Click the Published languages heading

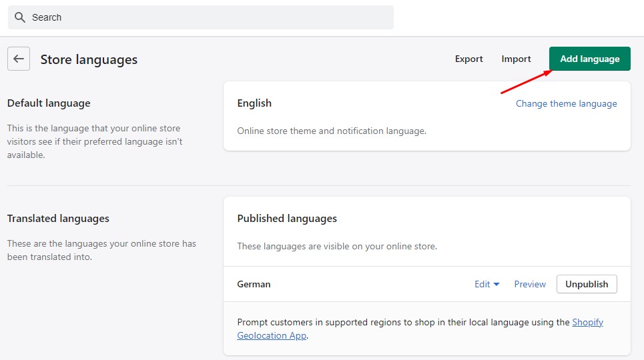point(287,219)
